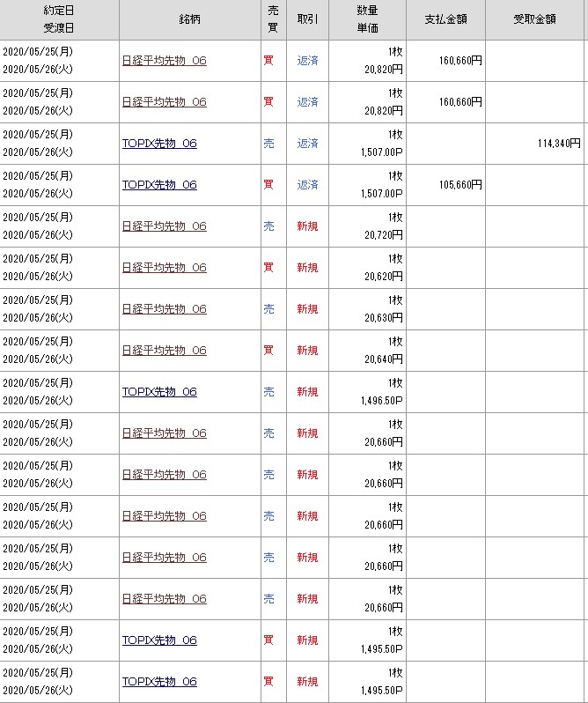588x703 pixels.
Task: Click the 支払金額 column header
Action: coord(446,19)
